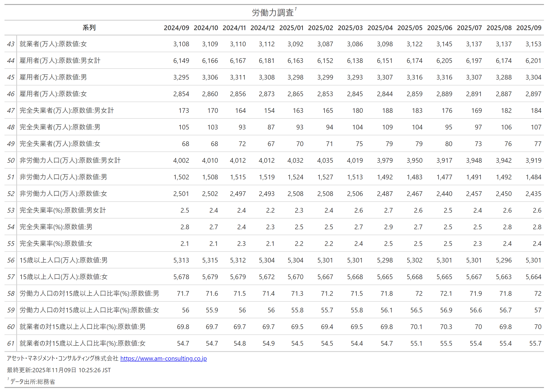The width and height of the screenshot is (548, 392).
Task: Click the 2024/12 value 6,181 in row 44
Action: tap(267, 61)
